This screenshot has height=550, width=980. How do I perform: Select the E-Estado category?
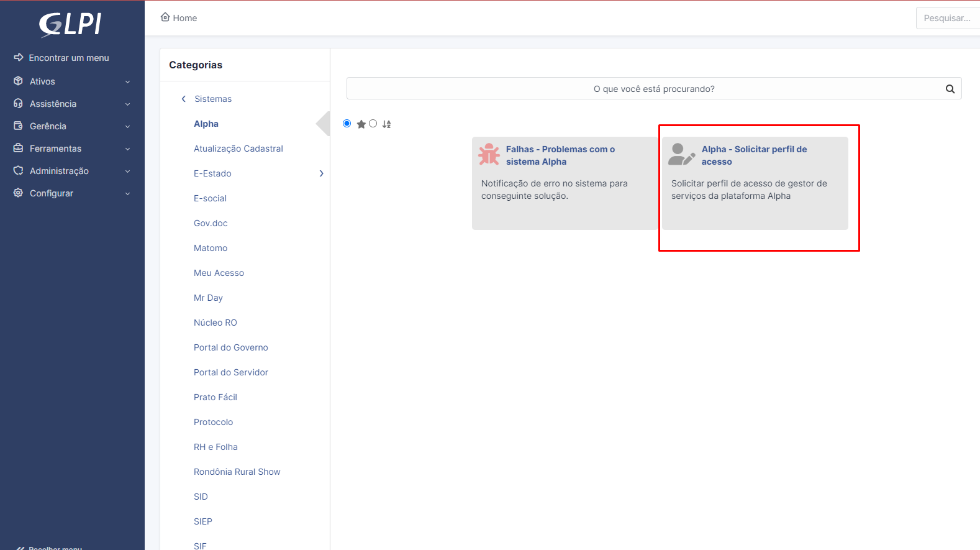coord(212,173)
